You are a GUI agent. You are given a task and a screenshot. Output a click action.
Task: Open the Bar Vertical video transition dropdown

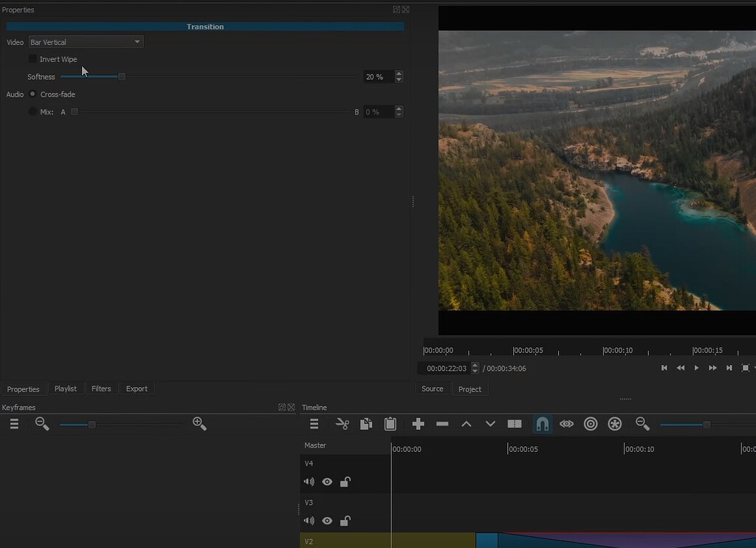(x=86, y=42)
